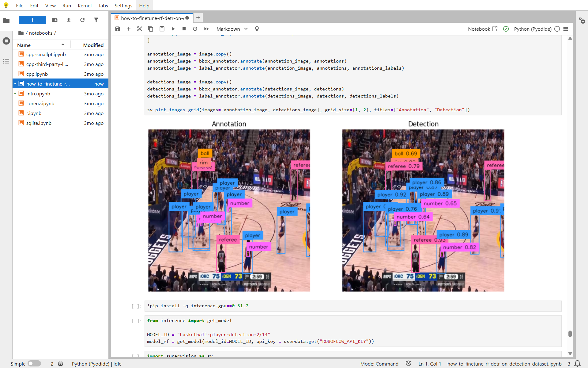Open the Table of Contents sidebar
588x368 pixels.
point(6,61)
